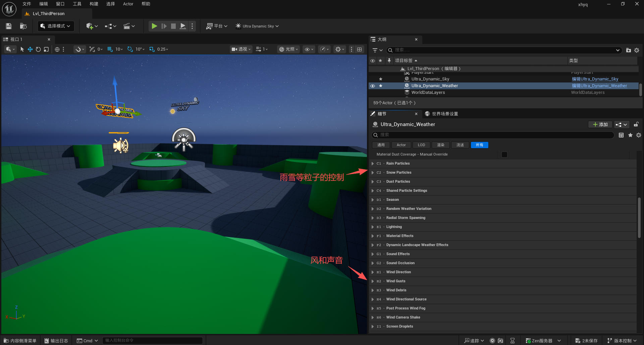This screenshot has height=345, width=644.
Task: Activate the Translate move tool in the viewport
Action: 30,49
